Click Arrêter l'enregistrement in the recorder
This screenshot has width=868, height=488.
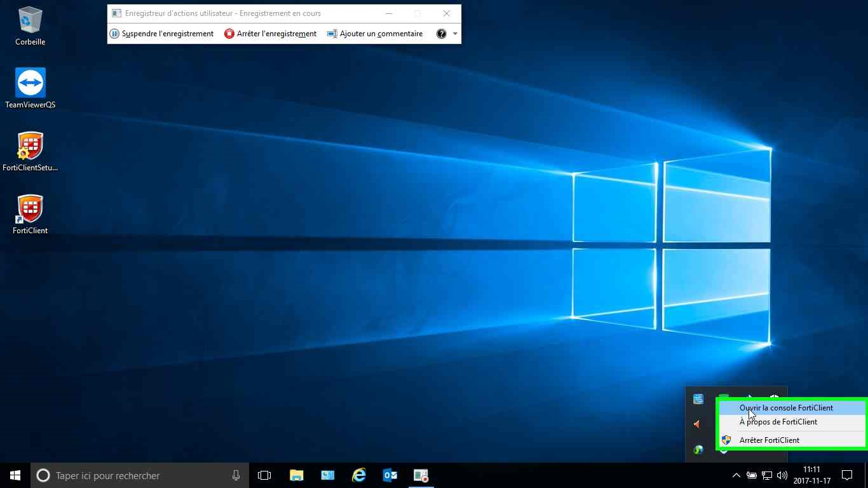click(x=270, y=34)
